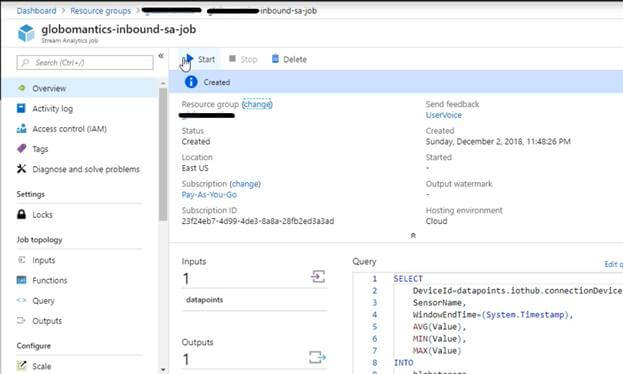Click the Activity log icon
623x374 pixels.
[21, 108]
